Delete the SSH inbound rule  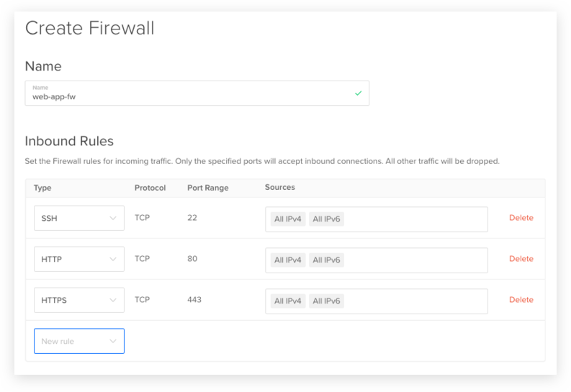click(x=521, y=218)
